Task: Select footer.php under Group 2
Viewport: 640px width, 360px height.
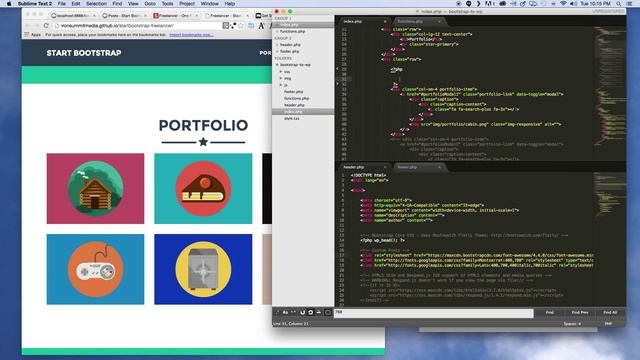Action: [290, 51]
